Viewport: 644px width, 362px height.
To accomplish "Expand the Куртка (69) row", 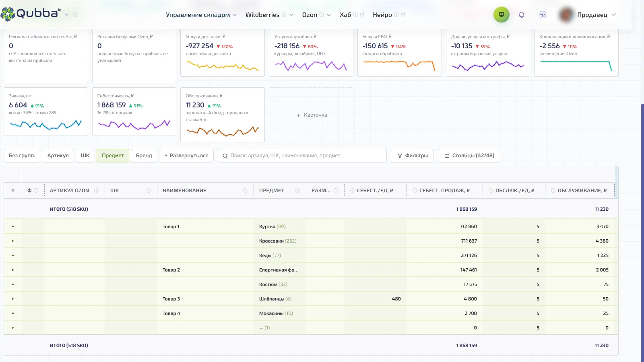I will click(13, 226).
